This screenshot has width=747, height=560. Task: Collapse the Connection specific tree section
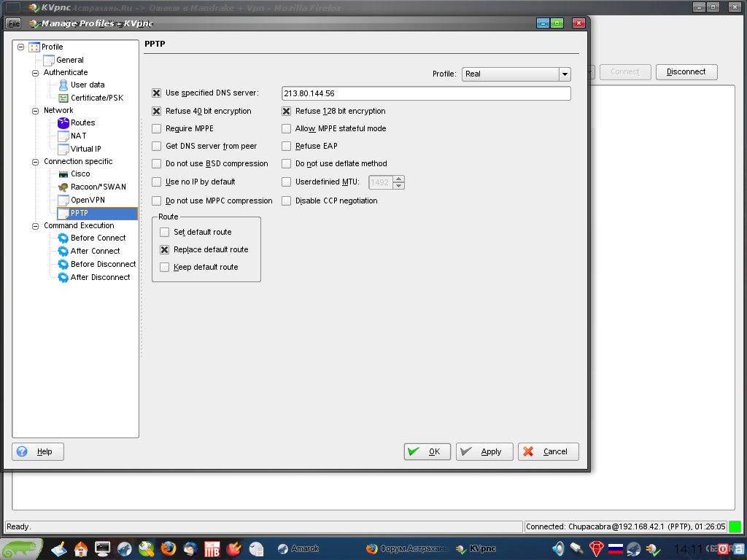[35, 163]
